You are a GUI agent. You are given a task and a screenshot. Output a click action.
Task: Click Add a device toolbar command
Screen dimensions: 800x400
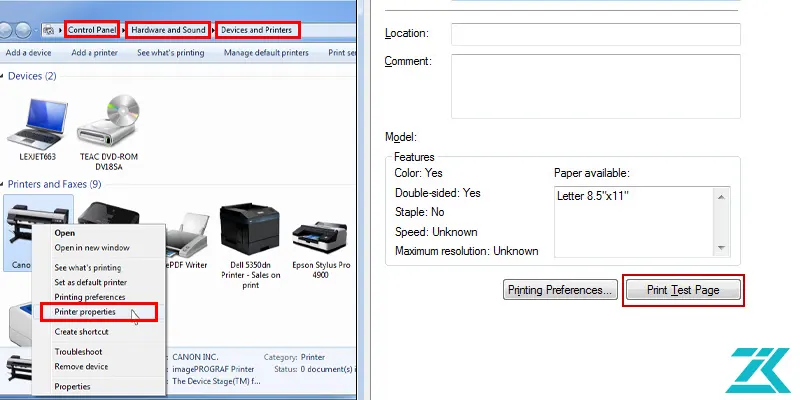coord(28,53)
